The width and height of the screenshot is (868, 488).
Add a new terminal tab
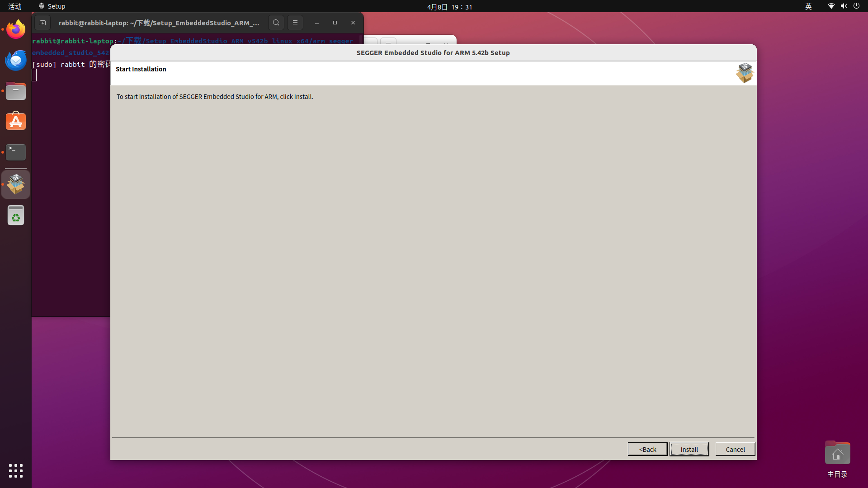[42, 23]
